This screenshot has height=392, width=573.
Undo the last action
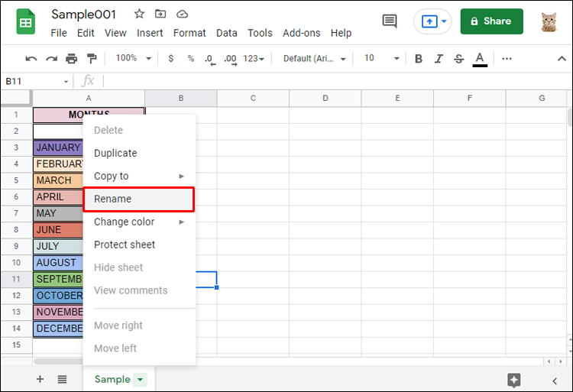(x=31, y=58)
